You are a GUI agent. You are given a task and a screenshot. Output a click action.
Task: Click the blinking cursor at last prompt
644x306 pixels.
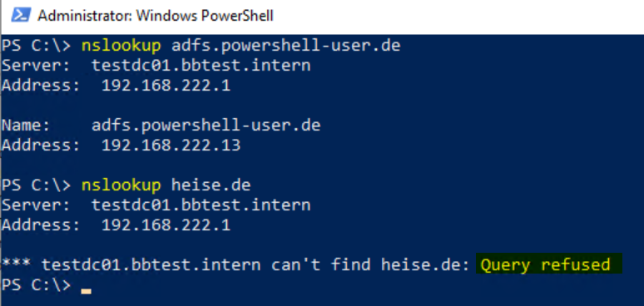coord(87,291)
